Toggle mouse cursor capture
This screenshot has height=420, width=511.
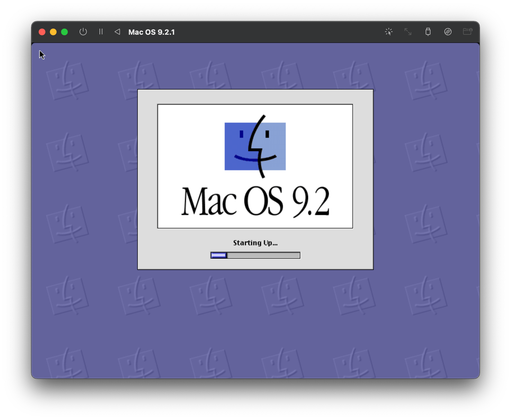[389, 32]
